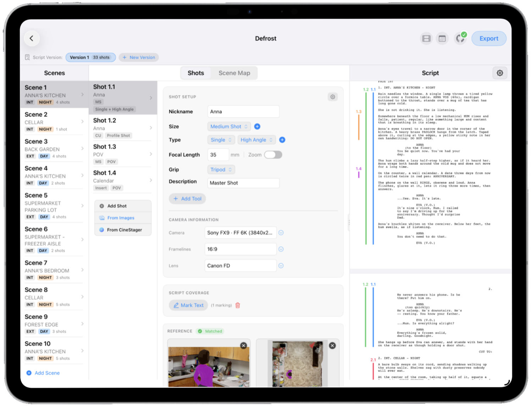Select Scene 2 Cellar in scenes list

tap(54, 122)
